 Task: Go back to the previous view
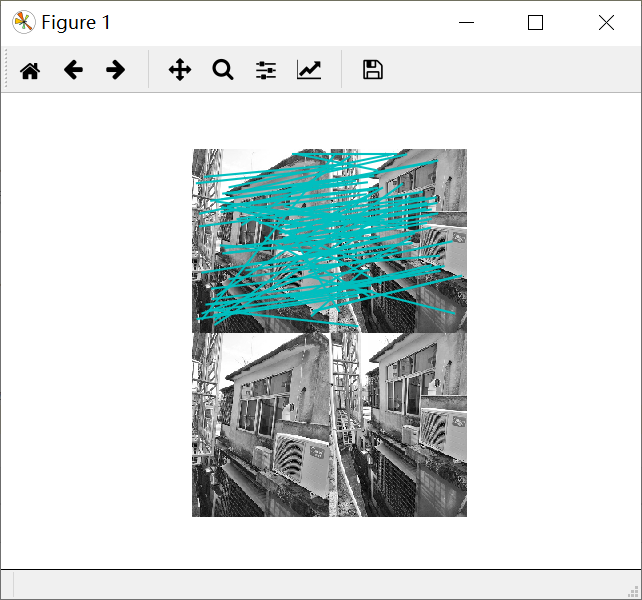pos(73,70)
